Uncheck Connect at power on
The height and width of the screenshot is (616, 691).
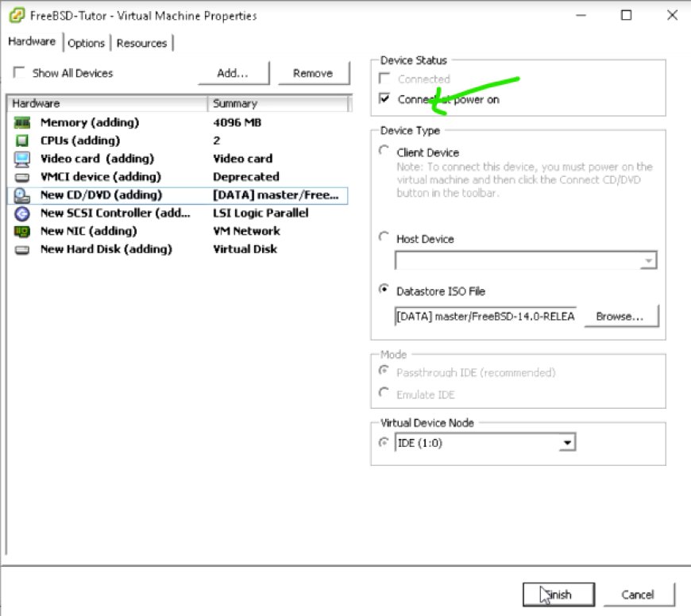point(384,98)
